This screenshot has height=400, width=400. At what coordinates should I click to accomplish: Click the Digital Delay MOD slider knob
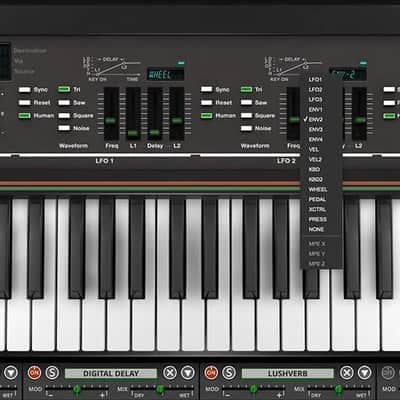pos(77,389)
